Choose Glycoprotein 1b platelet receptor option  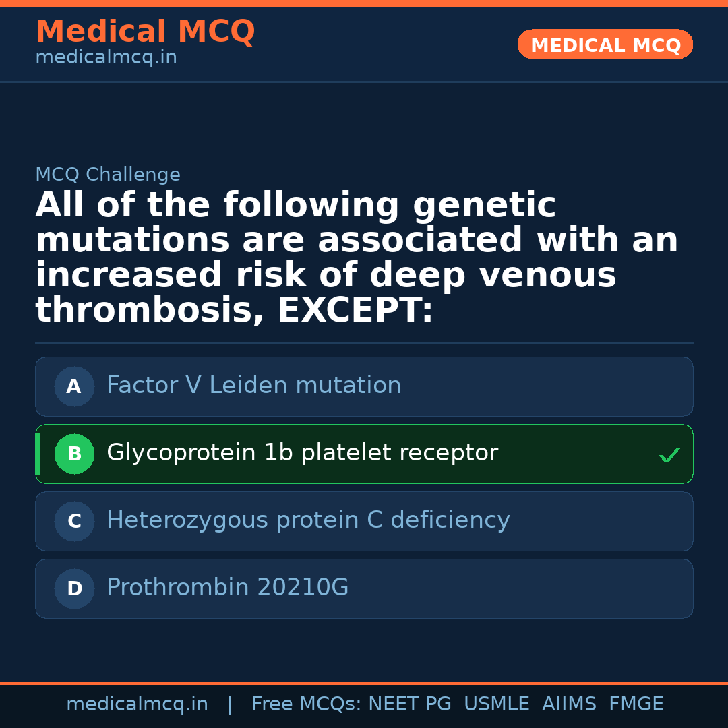pos(302,453)
